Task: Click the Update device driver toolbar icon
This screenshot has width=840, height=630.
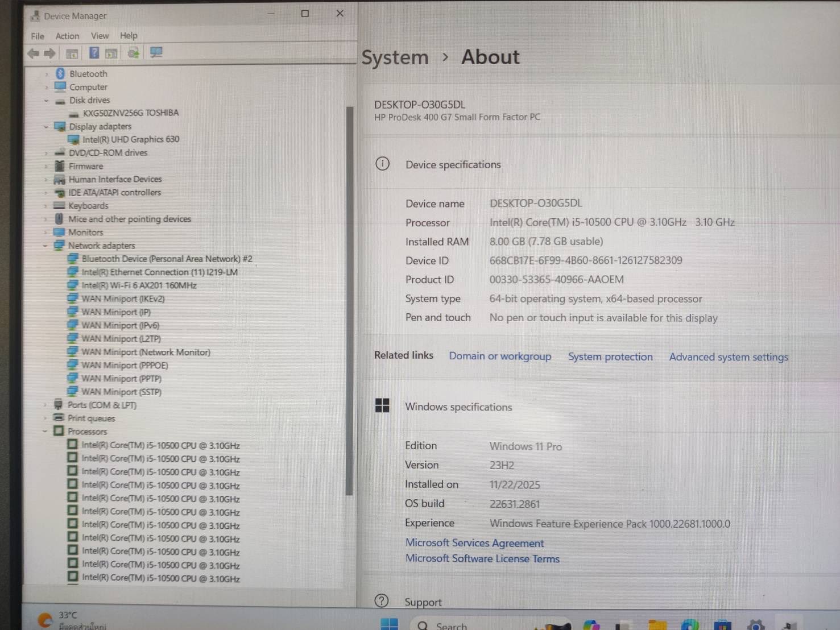Action: click(133, 53)
